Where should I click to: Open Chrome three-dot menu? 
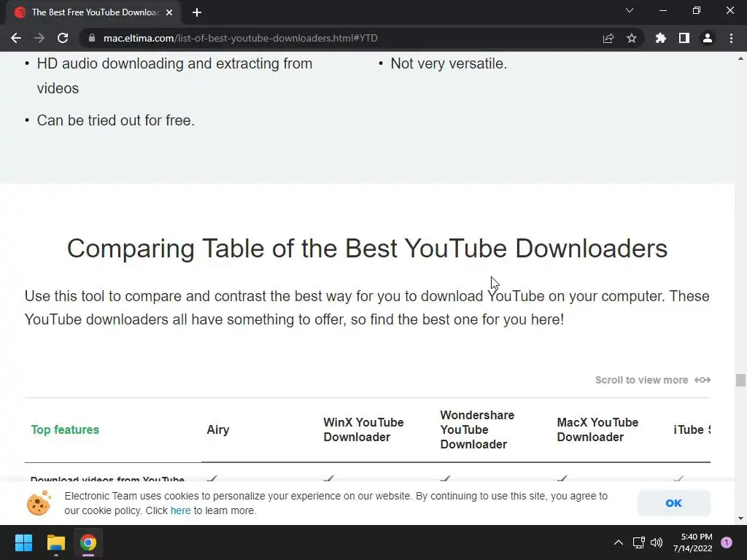click(731, 38)
